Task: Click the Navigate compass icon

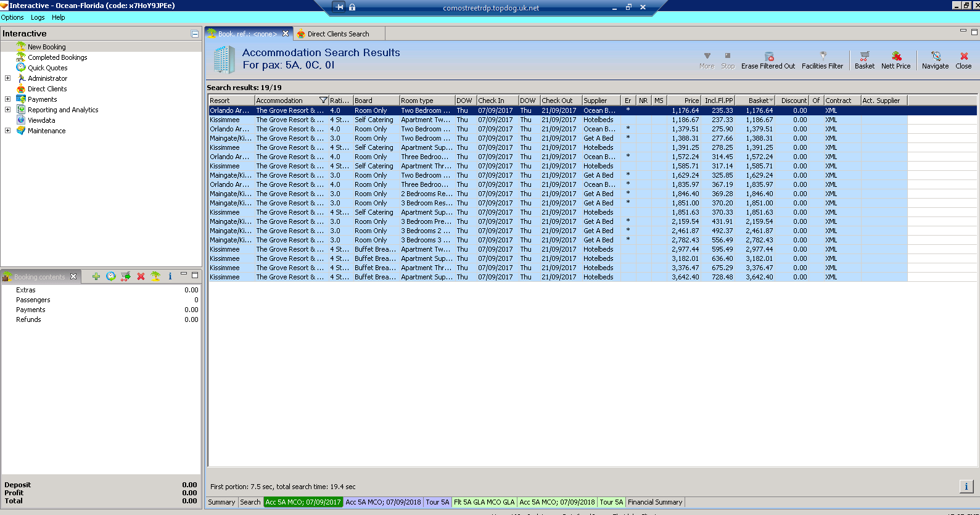Action: point(936,56)
